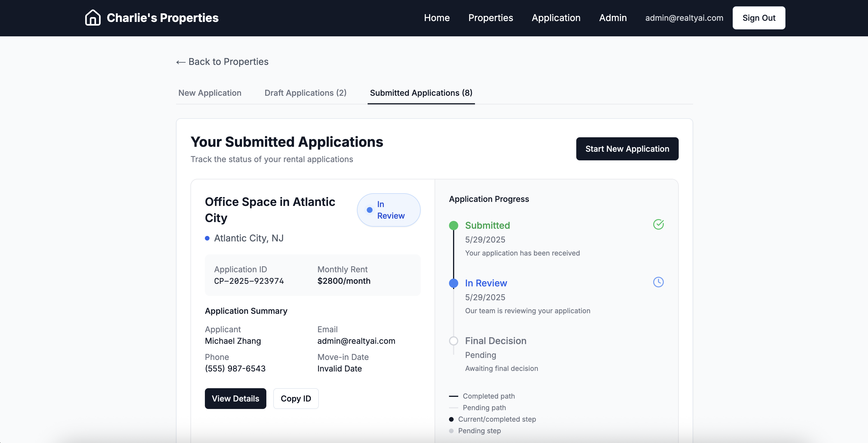Click the Submitted step heading

[487, 225]
